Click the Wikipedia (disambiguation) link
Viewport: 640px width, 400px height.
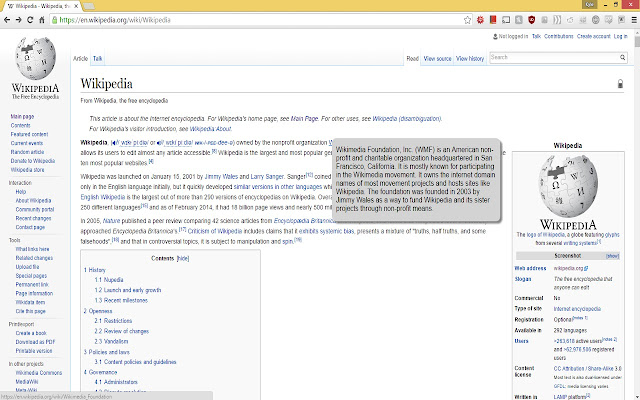(x=407, y=119)
